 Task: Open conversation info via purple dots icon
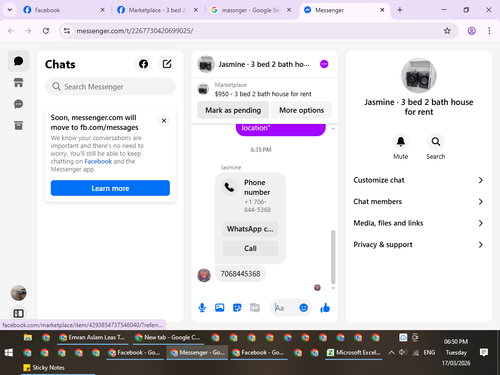[324, 64]
